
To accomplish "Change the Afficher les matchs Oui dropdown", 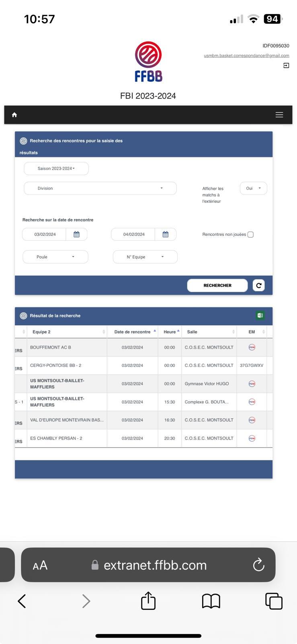I will [x=253, y=188].
